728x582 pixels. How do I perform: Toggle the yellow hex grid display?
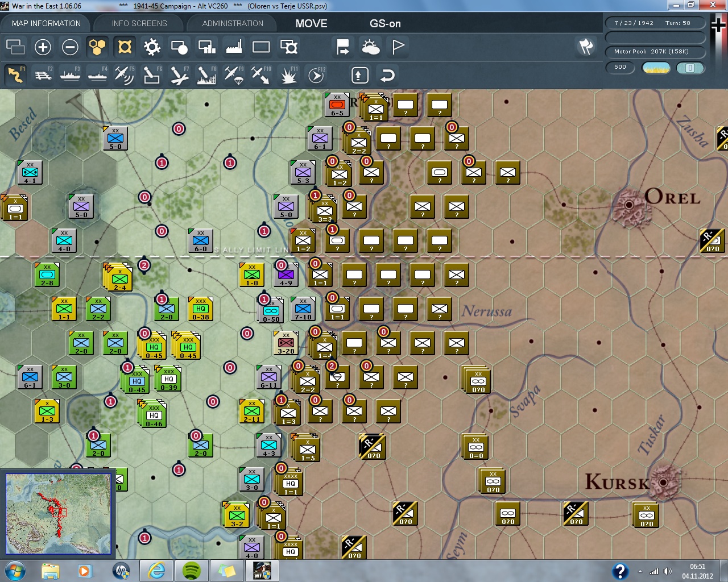coord(97,47)
